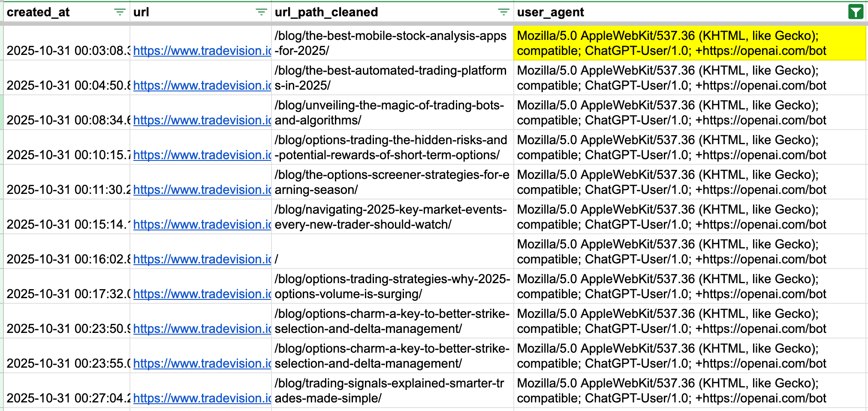Select user_agent cell in 00:04:50 row

click(690, 78)
